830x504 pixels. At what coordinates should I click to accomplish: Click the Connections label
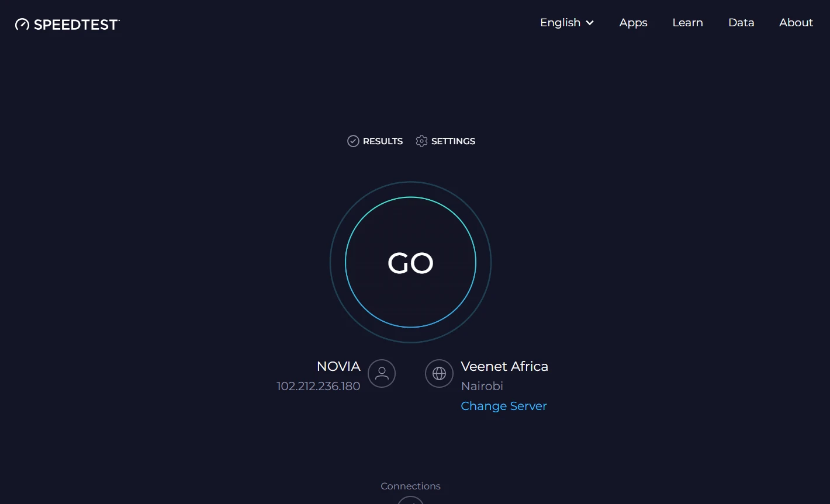pyautogui.click(x=410, y=486)
